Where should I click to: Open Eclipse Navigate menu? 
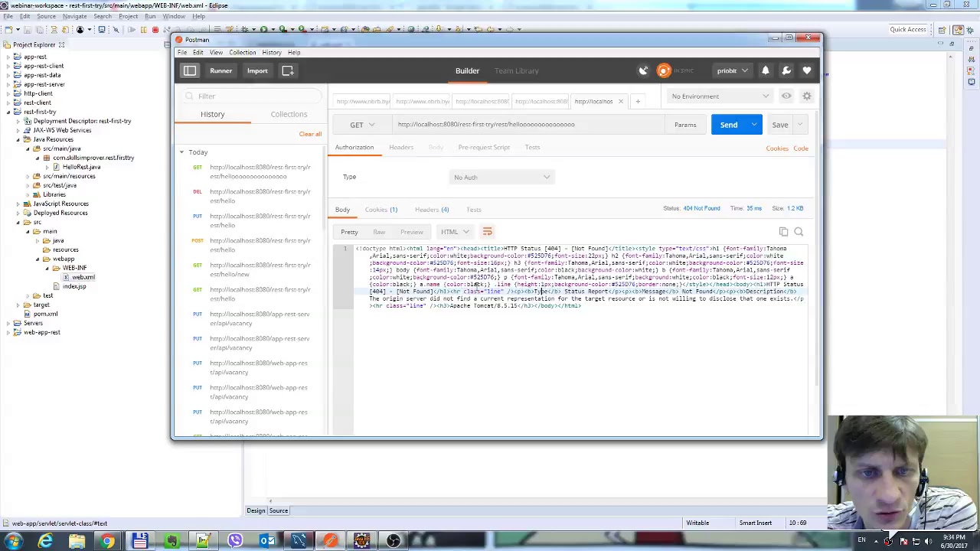(74, 16)
